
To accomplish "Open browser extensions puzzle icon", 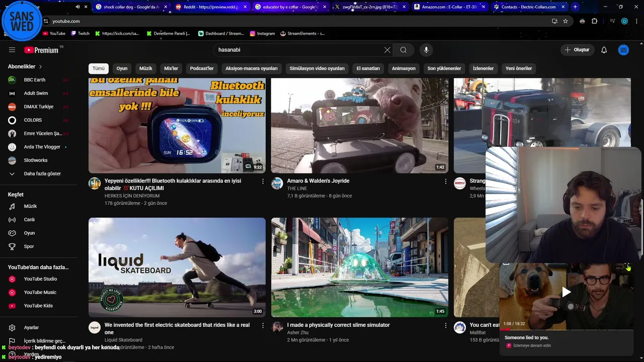I will (595, 21).
